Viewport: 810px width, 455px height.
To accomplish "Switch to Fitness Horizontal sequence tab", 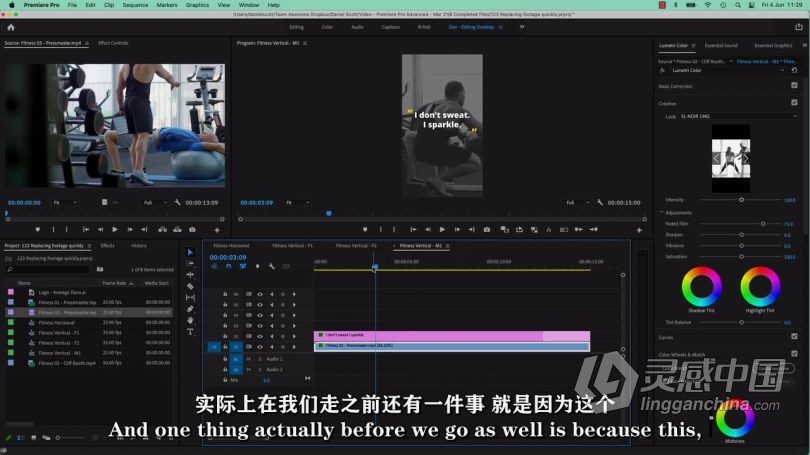I will click(231, 246).
